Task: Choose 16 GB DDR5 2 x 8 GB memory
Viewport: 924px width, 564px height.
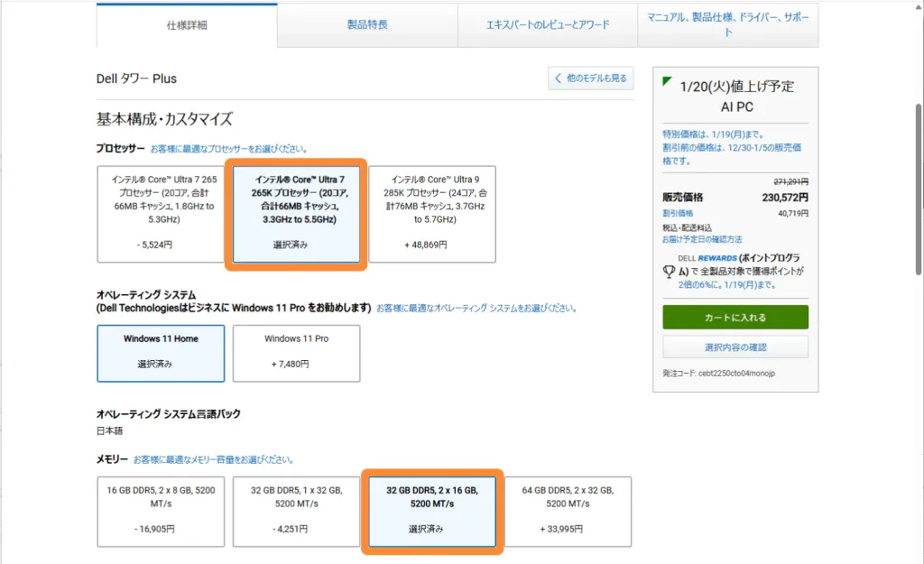Action: click(x=161, y=511)
